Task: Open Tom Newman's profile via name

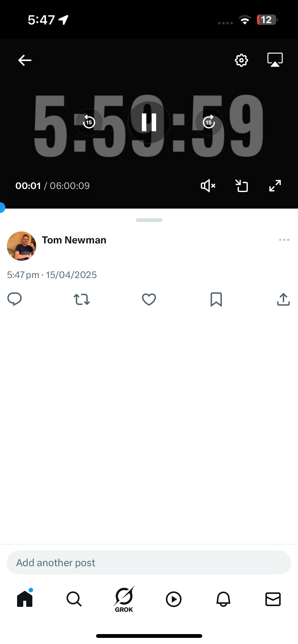Action: pyautogui.click(x=74, y=240)
